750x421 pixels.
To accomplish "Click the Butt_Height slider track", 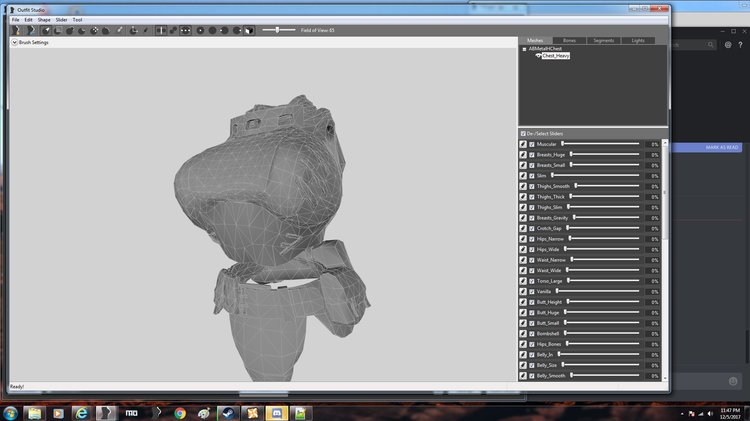I will pos(603,302).
